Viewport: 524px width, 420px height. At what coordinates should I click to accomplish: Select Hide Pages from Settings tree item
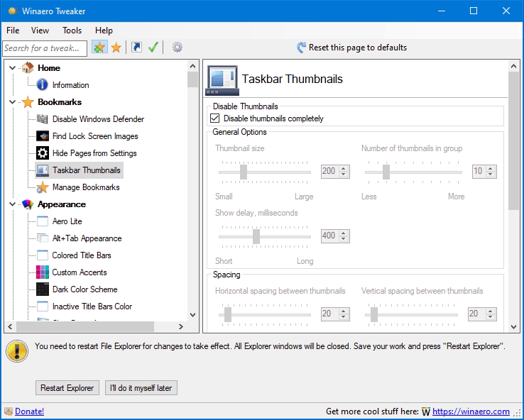94,153
